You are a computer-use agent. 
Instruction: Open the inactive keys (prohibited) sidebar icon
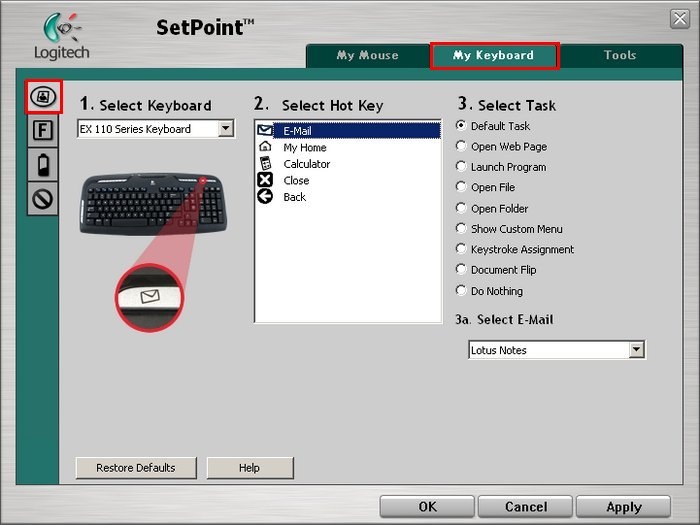tap(43, 199)
